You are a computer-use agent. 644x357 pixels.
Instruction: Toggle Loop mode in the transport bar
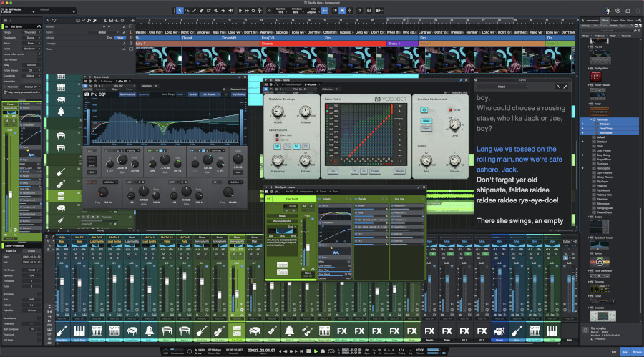coord(331,351)
